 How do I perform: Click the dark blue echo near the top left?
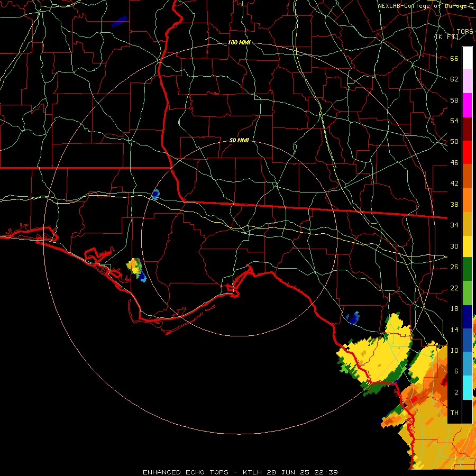click(x=119, y=22)
